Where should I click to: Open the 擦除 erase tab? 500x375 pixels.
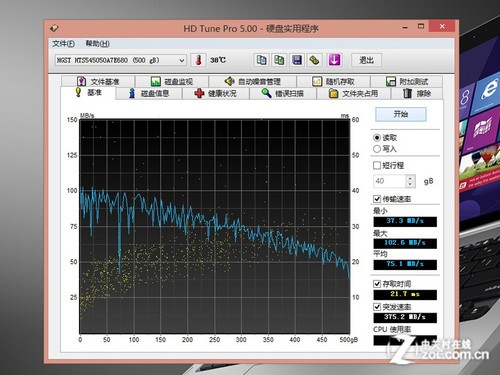pos(417,94)
